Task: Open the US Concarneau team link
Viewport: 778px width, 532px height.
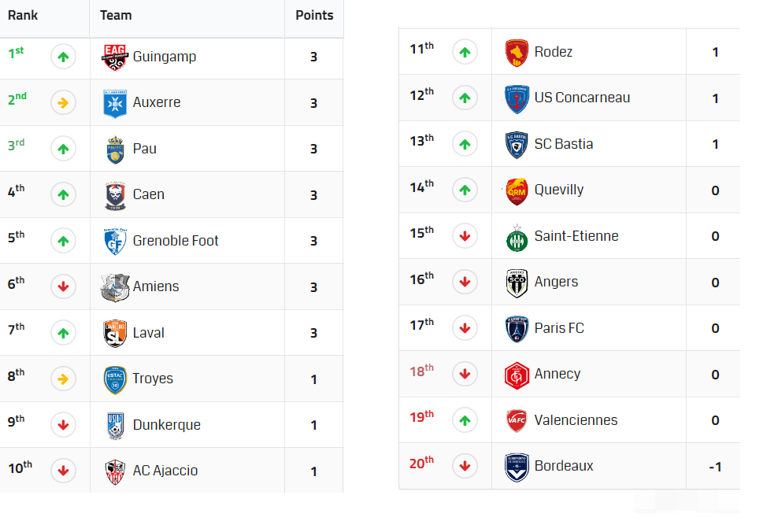Action: pos(582,98)
